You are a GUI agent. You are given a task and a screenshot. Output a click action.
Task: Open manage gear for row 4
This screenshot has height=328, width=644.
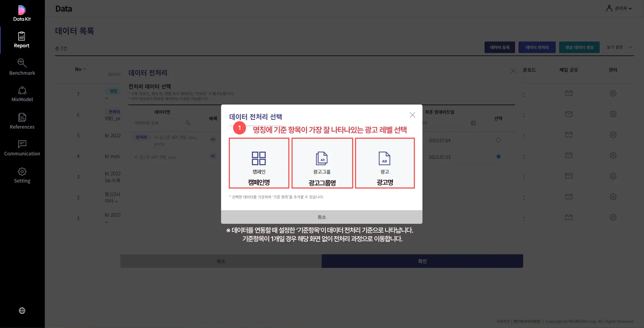coord(613,155)
